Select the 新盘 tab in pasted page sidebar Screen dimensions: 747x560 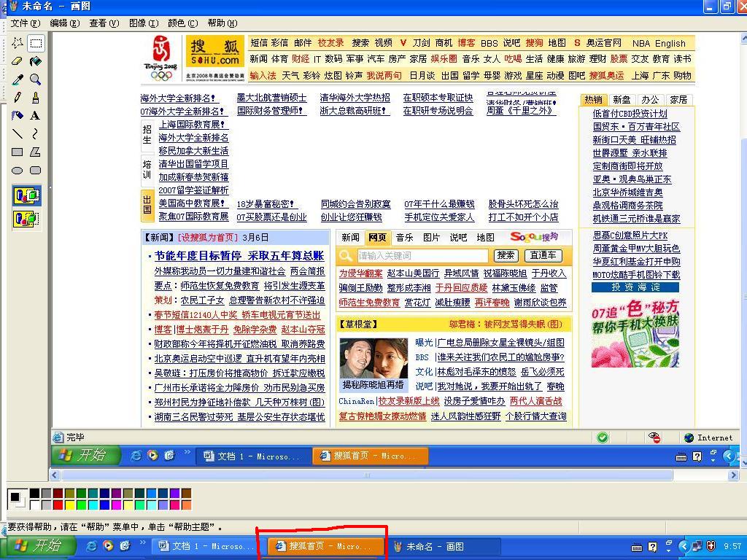pyautogui.click(x=622, y=99)
